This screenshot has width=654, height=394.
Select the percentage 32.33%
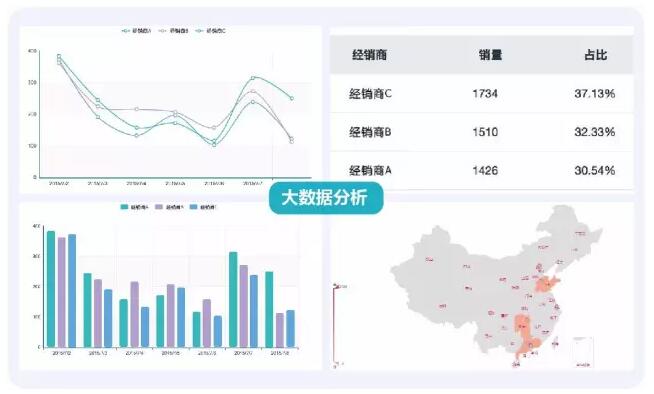tap(595, 132)
